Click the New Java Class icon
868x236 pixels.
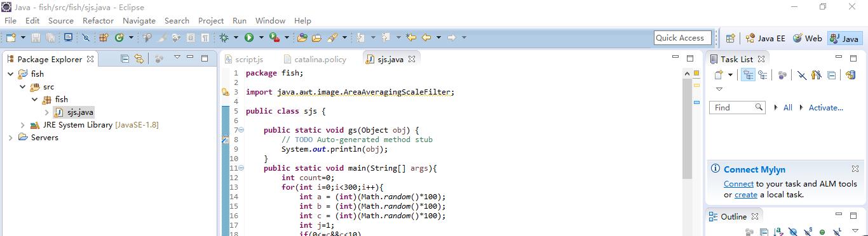(x=119, y=38)
